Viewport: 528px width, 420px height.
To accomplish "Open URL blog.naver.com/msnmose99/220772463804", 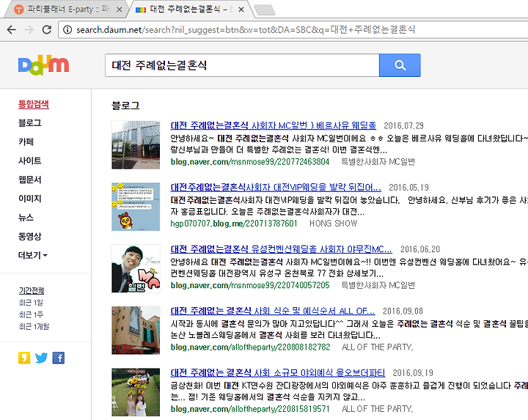I will point(250,161).
